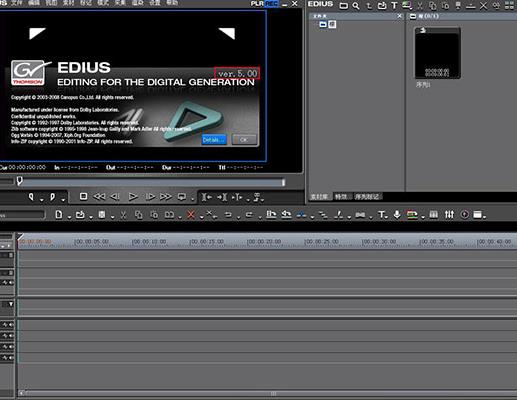Click the Add Clip icon in bin toolbar
517x400 pixels.
(x=382, y=6)
